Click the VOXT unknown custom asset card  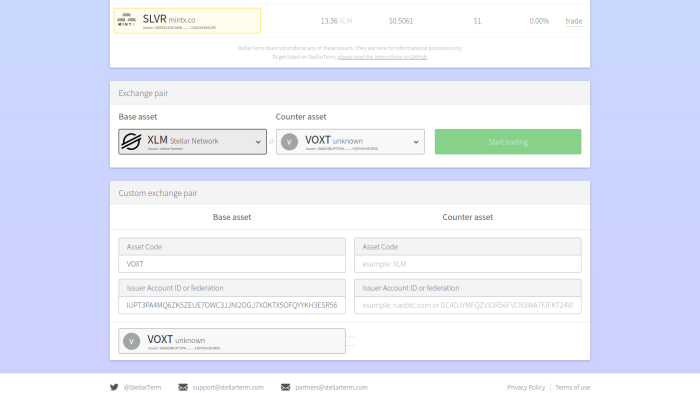[232, 341]
